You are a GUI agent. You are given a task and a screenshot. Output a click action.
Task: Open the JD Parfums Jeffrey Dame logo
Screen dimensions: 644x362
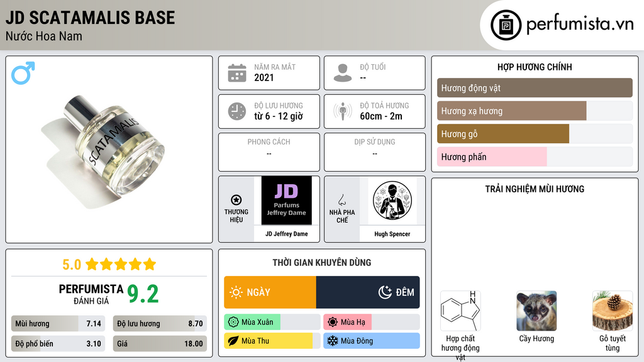pos(287,200)
